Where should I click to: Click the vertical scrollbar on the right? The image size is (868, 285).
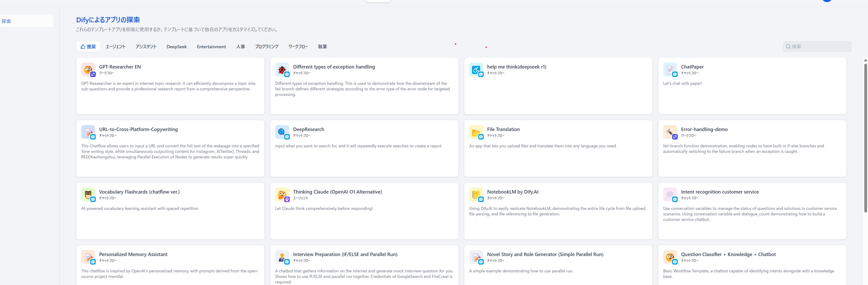pos(865,135)
